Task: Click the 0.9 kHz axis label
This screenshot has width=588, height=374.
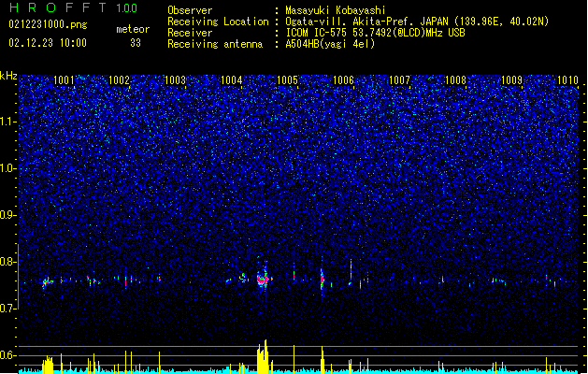Action: click(x=7, y=215)
